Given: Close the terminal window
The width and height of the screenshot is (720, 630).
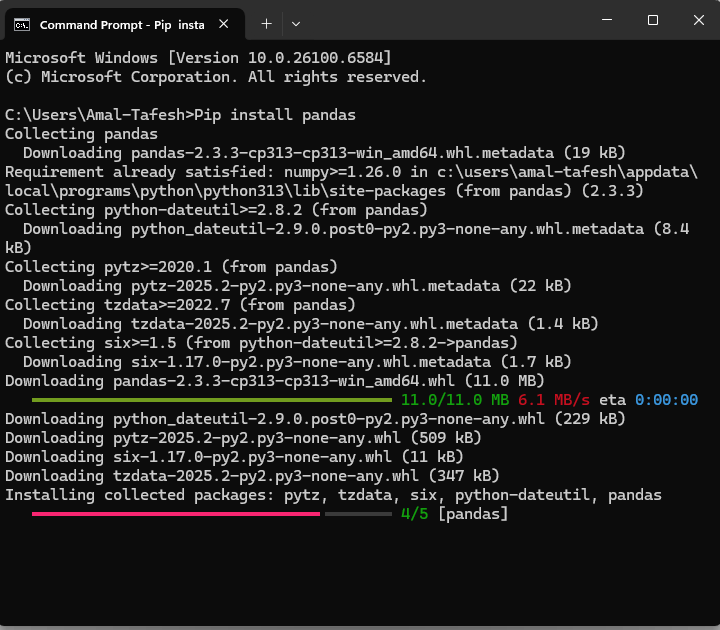Looking at the screenshot, I should coord(697,20).
